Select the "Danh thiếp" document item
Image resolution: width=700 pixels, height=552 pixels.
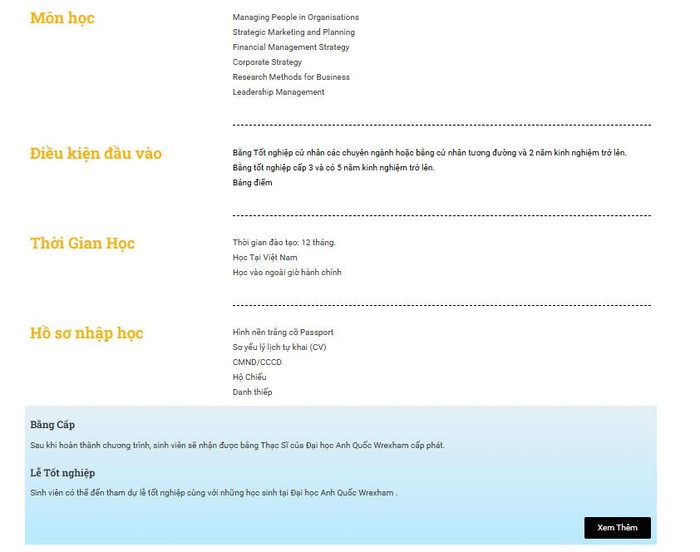pyautogui.click(x=252, y=392)
